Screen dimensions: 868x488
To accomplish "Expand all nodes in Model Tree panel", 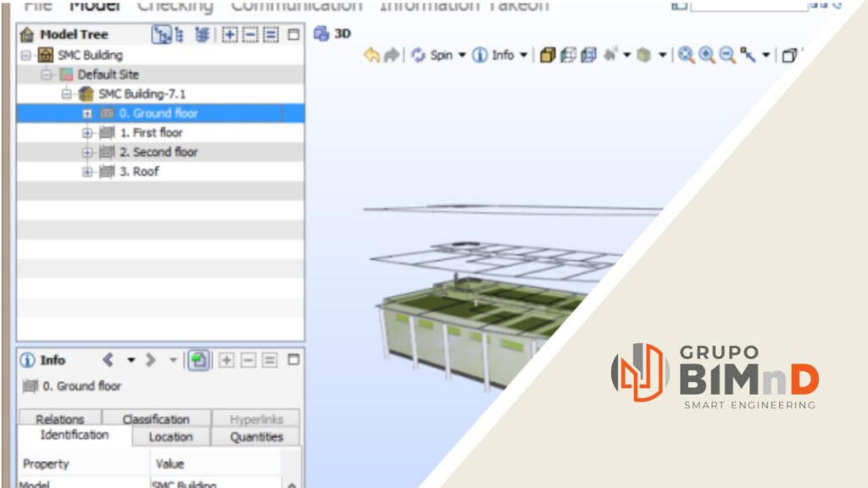I will pos(230,35).
